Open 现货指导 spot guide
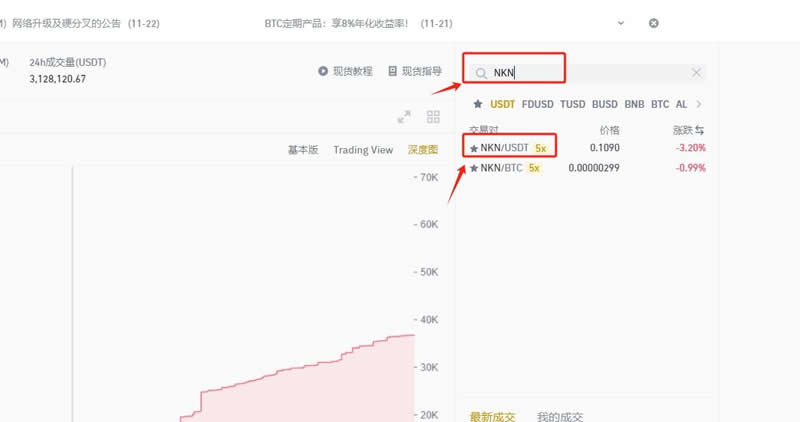 [x=415, y=71]
